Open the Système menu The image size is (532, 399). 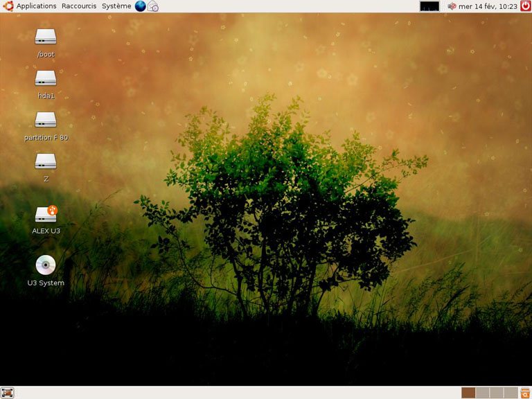click(x=116, y=6)
